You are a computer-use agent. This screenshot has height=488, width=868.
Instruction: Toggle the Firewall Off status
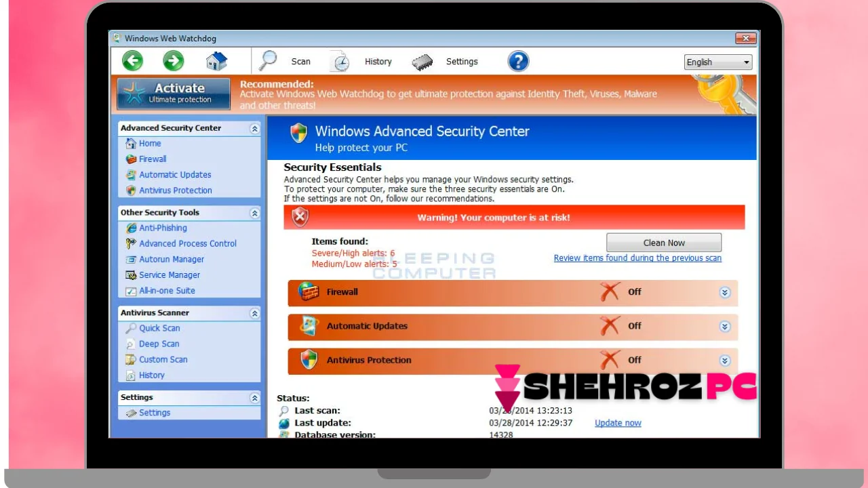[621, 292]
